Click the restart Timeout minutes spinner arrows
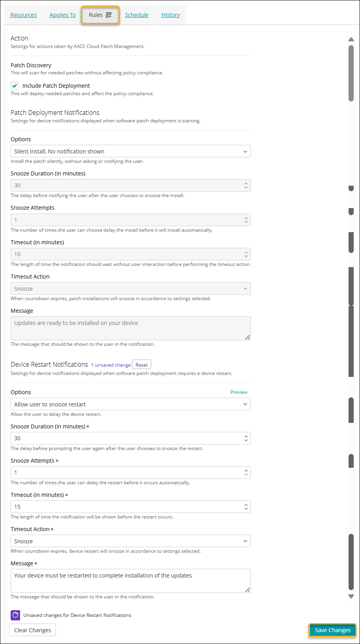The image size is (360, 644). coord(246,507)
